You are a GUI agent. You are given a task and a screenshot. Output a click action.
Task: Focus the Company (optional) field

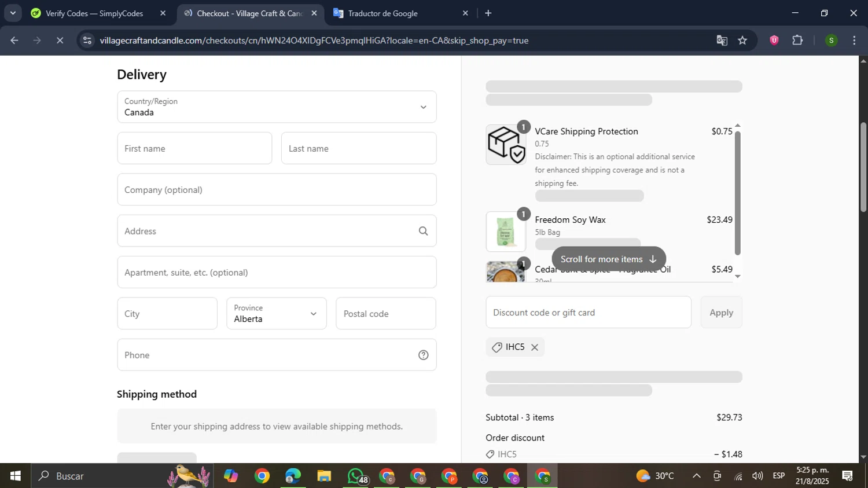277,189
